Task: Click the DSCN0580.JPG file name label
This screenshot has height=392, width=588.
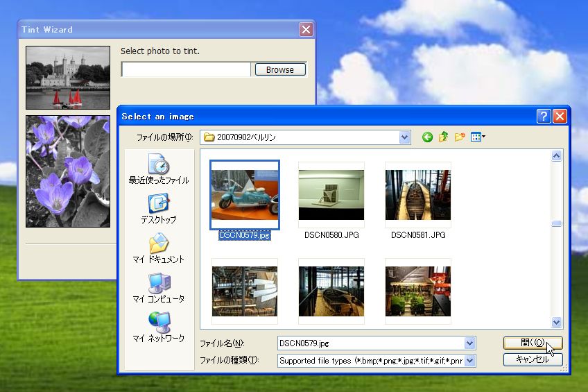Action: [331, 235]
